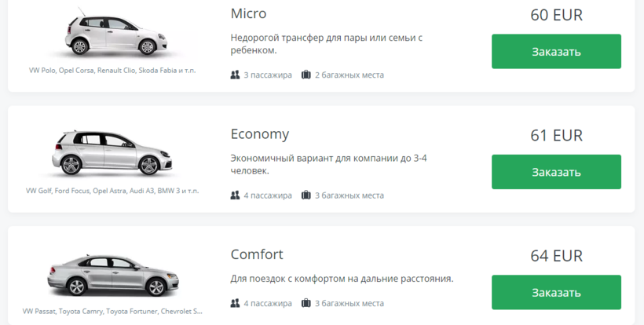The image size is (644, 325).
Task: Select the silver Comfort sedan image
Action: pos(112,275)
